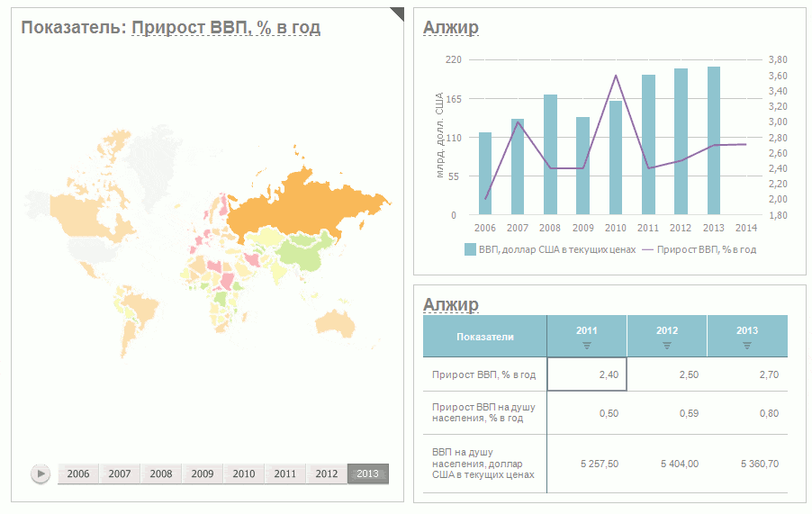
Task: Open the Алжир country selector above chart
Action: [x=450, y=28]
